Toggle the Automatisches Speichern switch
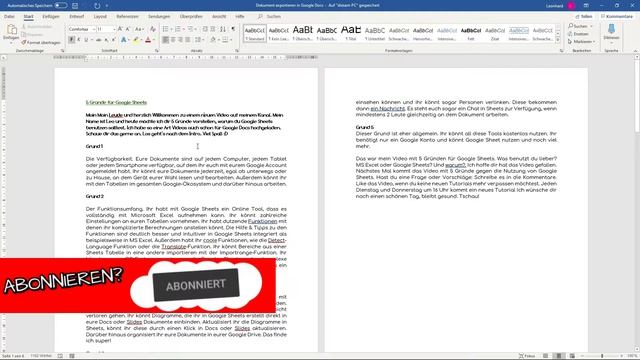640x360 pixels. tap(61, 6)
